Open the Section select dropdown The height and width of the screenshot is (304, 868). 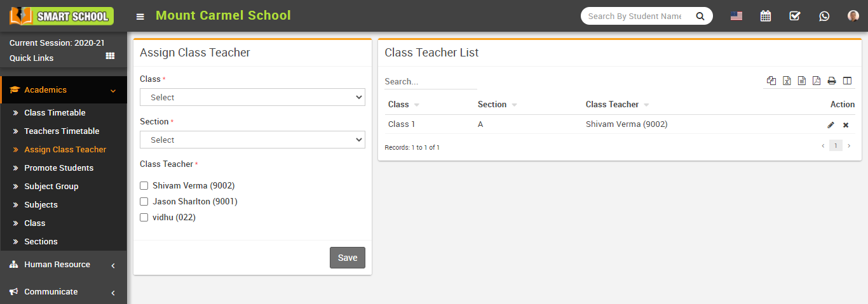[252, 140]
